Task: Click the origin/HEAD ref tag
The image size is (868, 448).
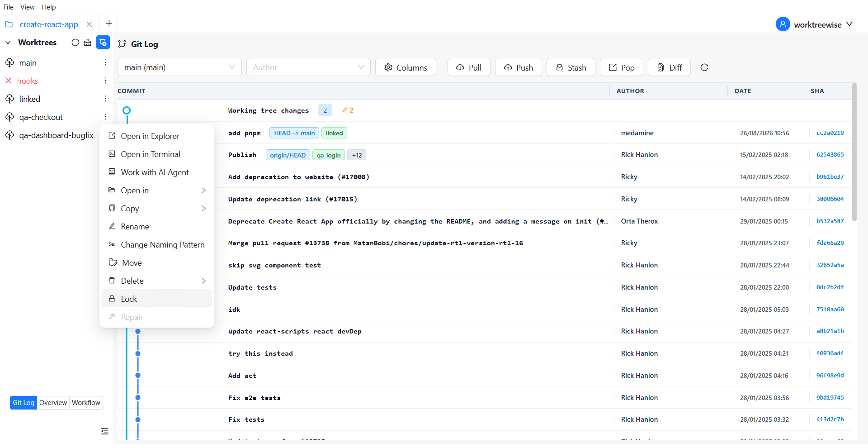Action: coord(288,155)
